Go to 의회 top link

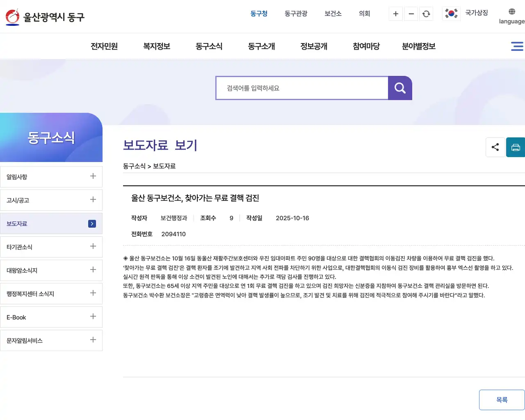[x=365, y=14]
